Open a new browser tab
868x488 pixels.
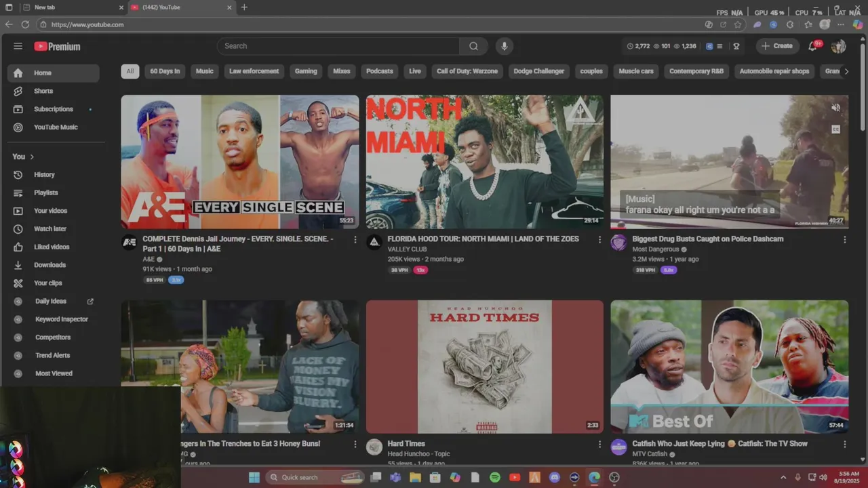click(x=244, y=7)
